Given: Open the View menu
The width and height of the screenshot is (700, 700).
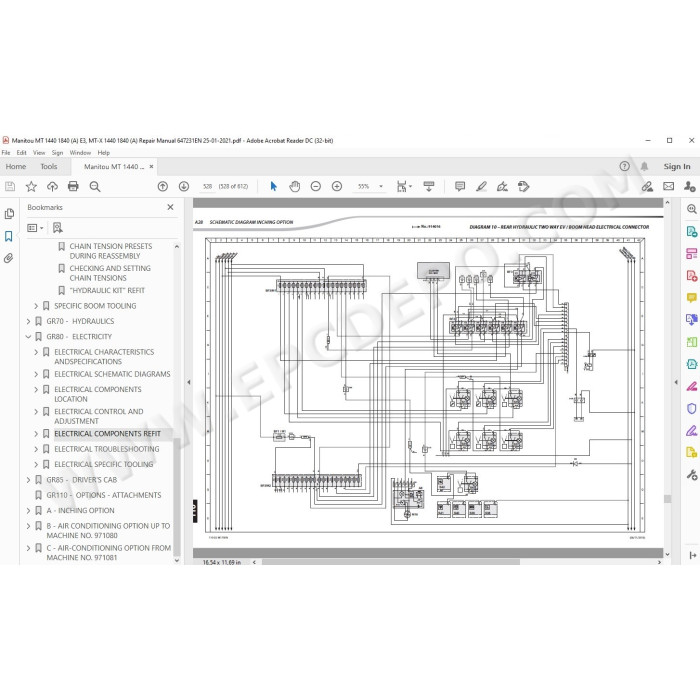Looking at the screenshot, I should (x=39, y=153).
